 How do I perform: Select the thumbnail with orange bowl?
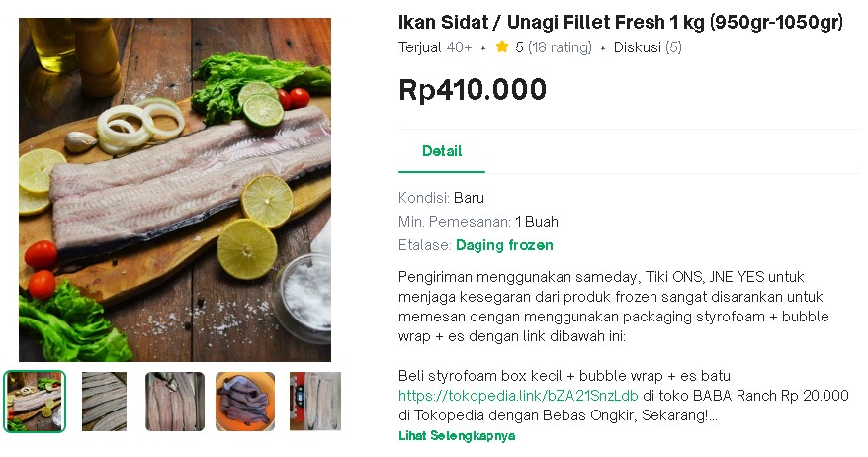[245, 401]
